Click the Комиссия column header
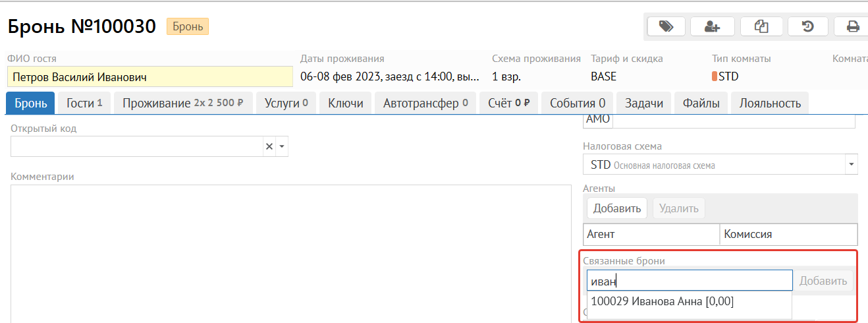 789,234
